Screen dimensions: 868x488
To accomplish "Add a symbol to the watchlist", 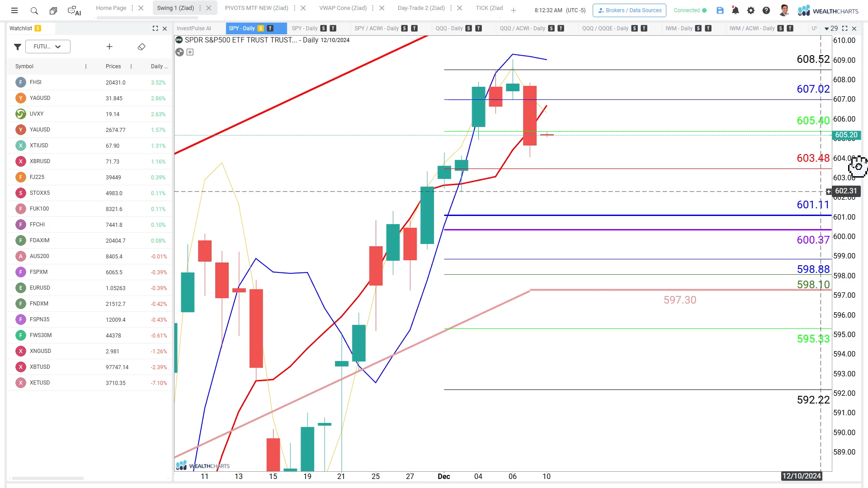I will pos(109,47).
